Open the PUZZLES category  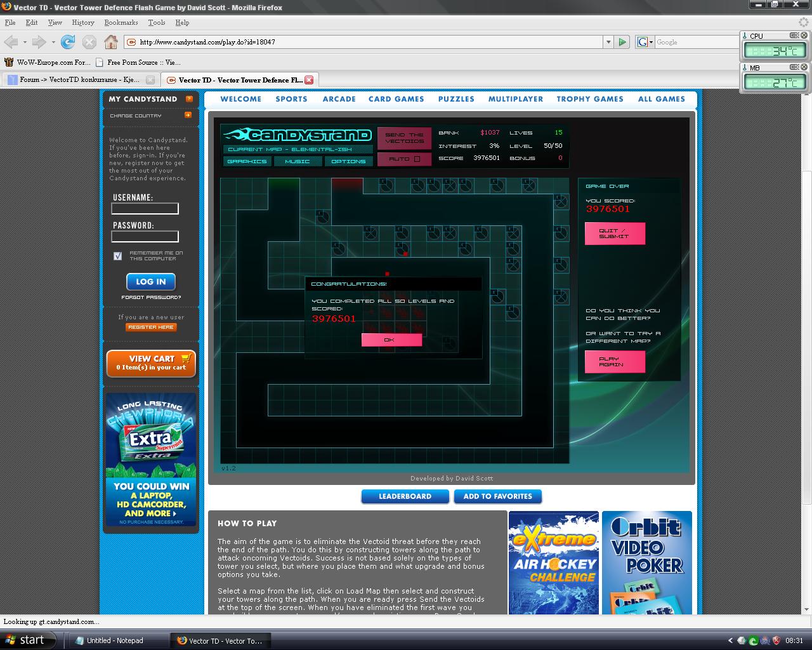coord(456,99)
